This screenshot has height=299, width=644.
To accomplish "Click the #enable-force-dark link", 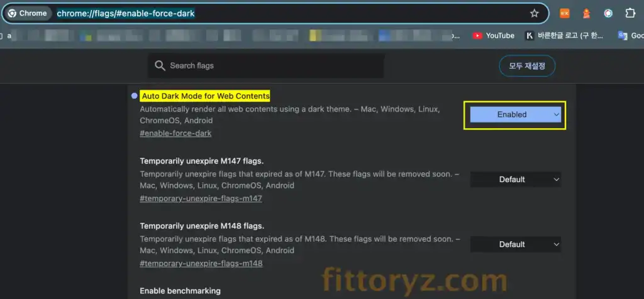I will (175, 133).
